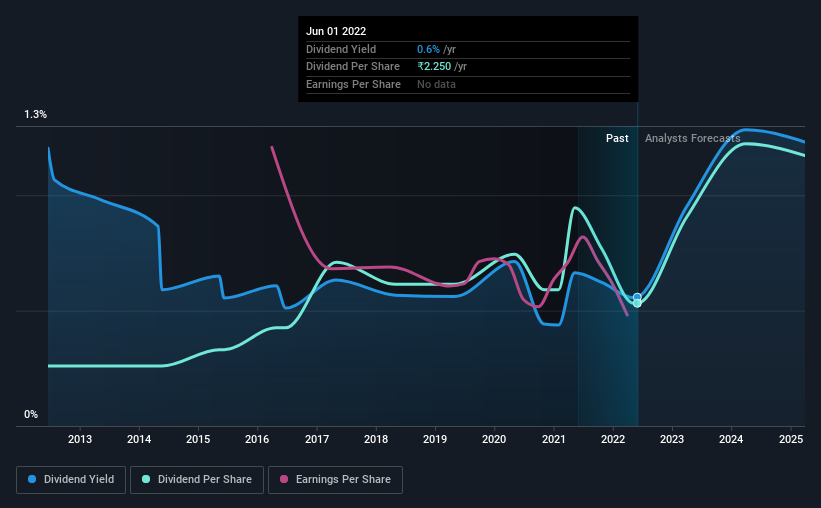Click the 2018 x-axis label

[x=376, y=439]
